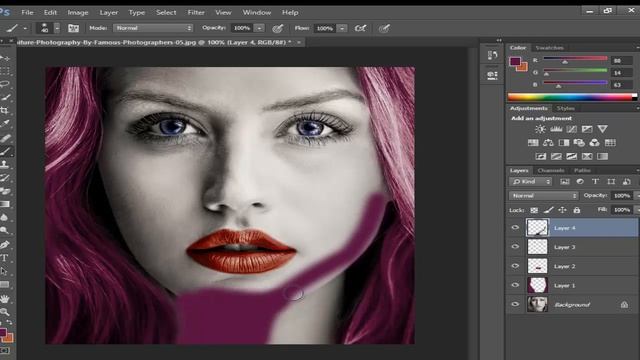Hide Layer 4 with its eye icon
Image resolution: width=640 pixels, height=360 pixels.
point(515,228)
